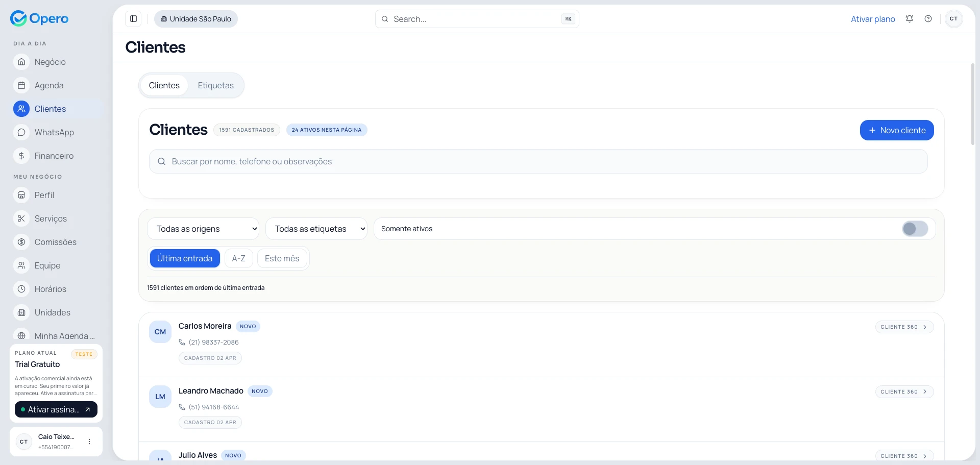Click the Ativar plano link
This screenshot has height=465, width=980.
872,18
